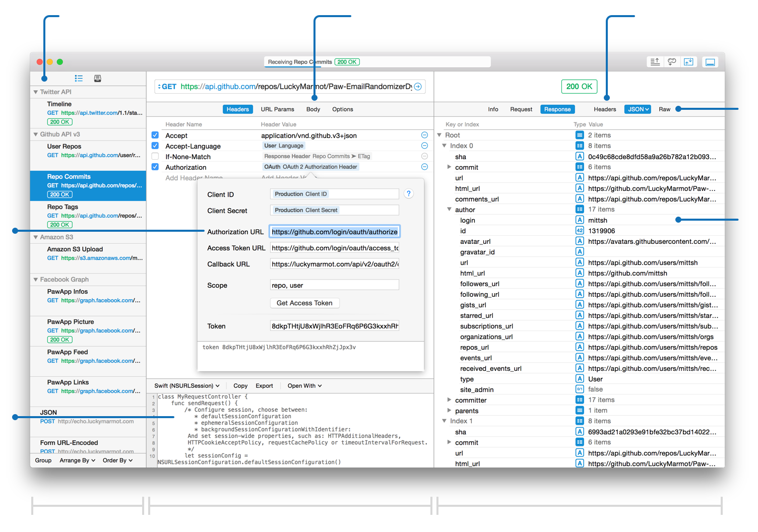758x532 pixels.
Task: Toggle the bottom panel layout icon
Action: coord(710,62)
